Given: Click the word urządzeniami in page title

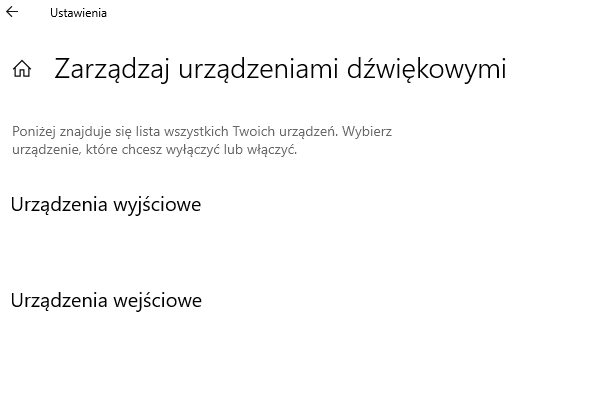Looking at the screenshot, I should coord(258,69).
